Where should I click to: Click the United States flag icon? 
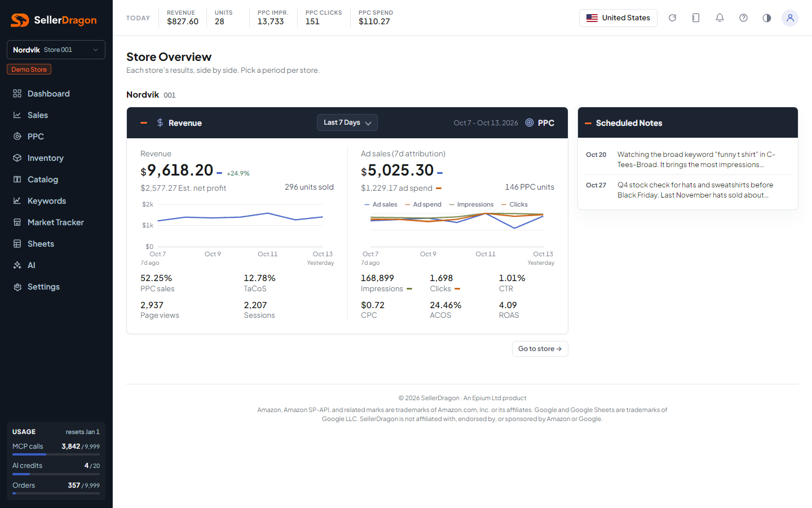click(x=592, y=18)
